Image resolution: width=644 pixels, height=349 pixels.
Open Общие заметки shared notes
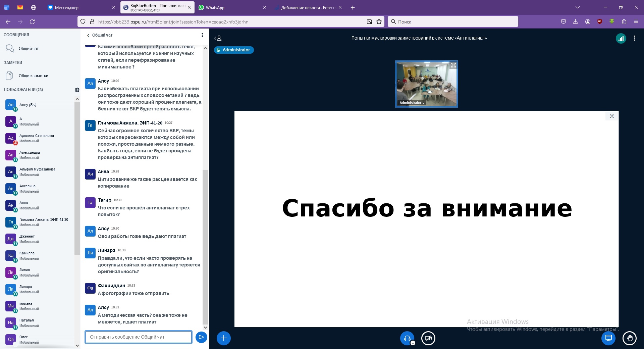(33, 76)
